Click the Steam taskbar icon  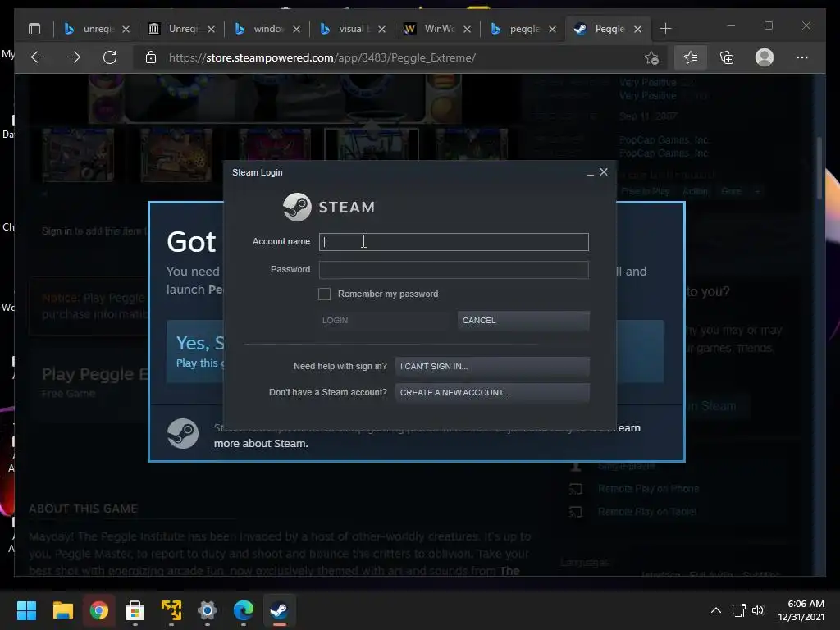[x=279, y=610]
